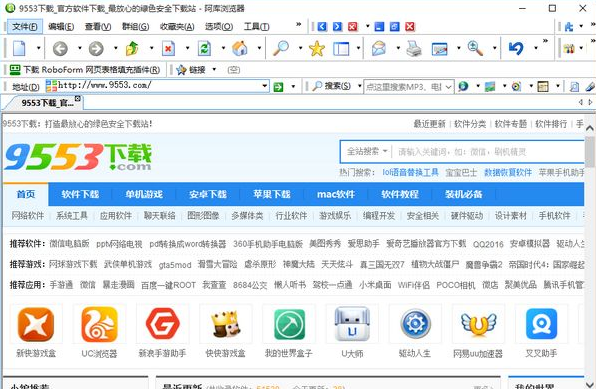Click the blue previous-tab arrow icon
This screenshot has height=389, width=596.
322,26
